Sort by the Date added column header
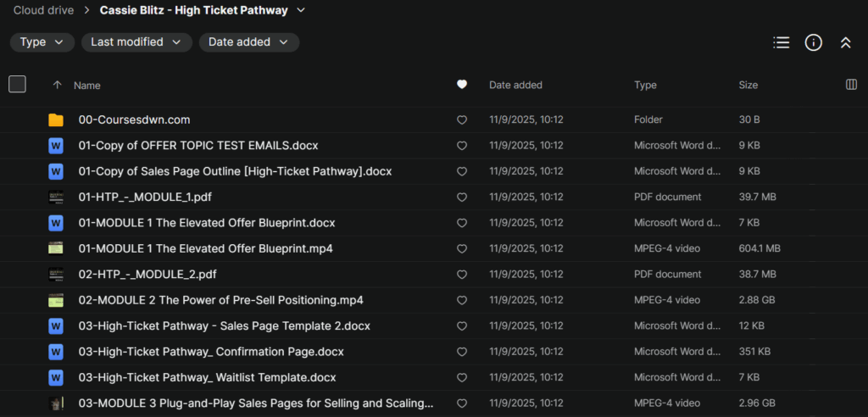Image resolution: width=868 pixels, height=417 pixels. point(515,85)
